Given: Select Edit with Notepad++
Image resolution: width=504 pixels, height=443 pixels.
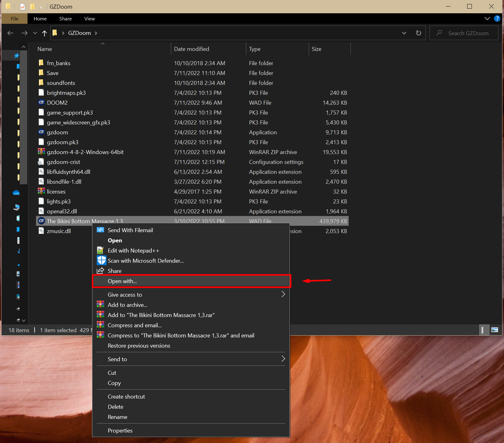Looking at the screenshot, I should [x=192, y=250].
